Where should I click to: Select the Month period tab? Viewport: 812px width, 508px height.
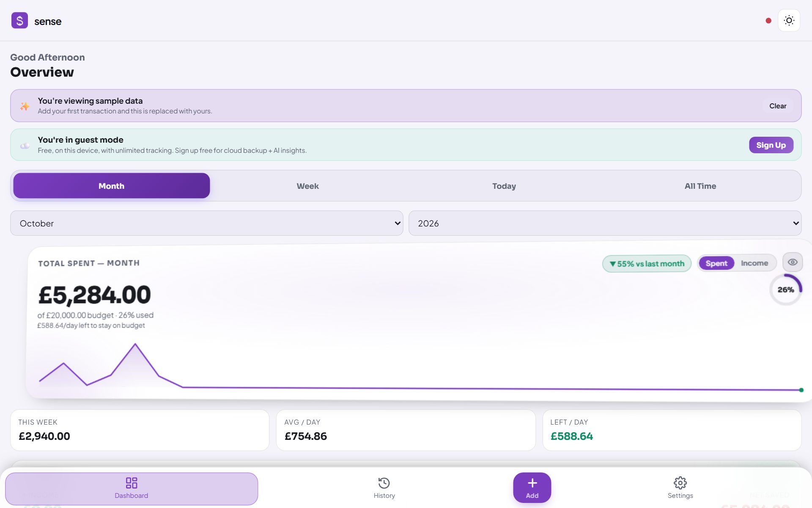point(112,185)
